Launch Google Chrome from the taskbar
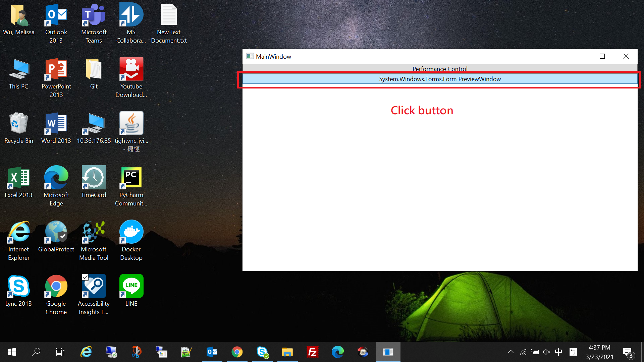644x362 pixels. pyautogui.click(x=237, y=352)
